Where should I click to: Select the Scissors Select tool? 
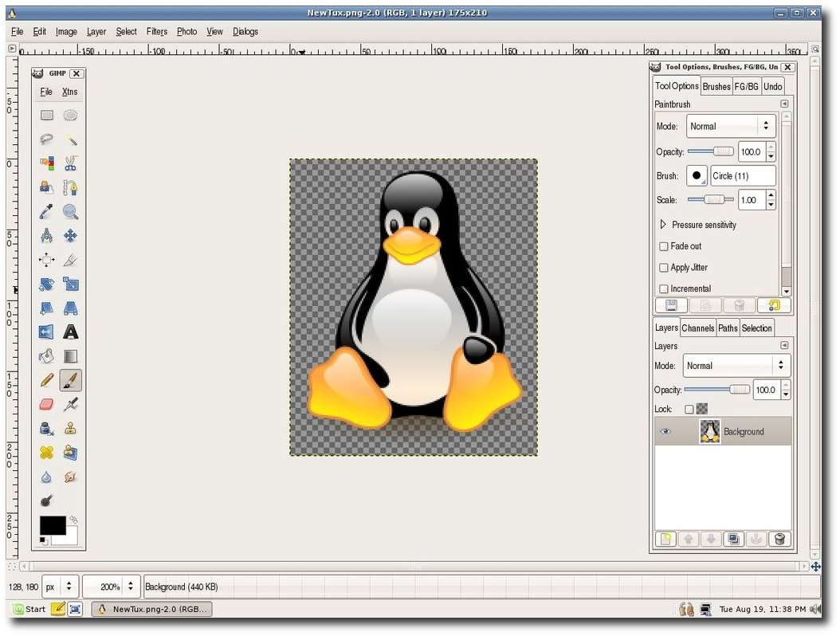point(70,163)
